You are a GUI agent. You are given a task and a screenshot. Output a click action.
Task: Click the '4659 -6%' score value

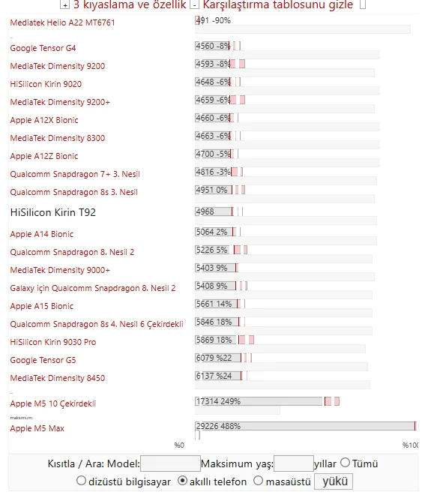click(213, 100)
